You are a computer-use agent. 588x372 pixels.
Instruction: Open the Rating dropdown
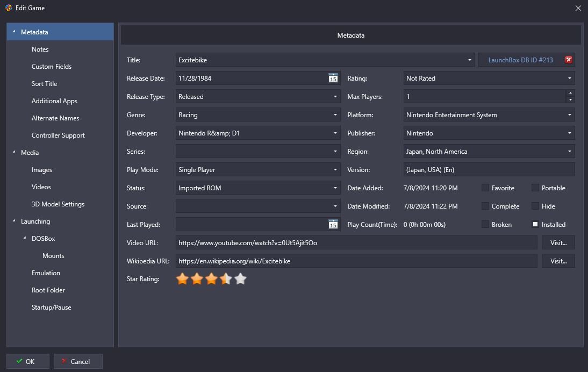(569, 78)
